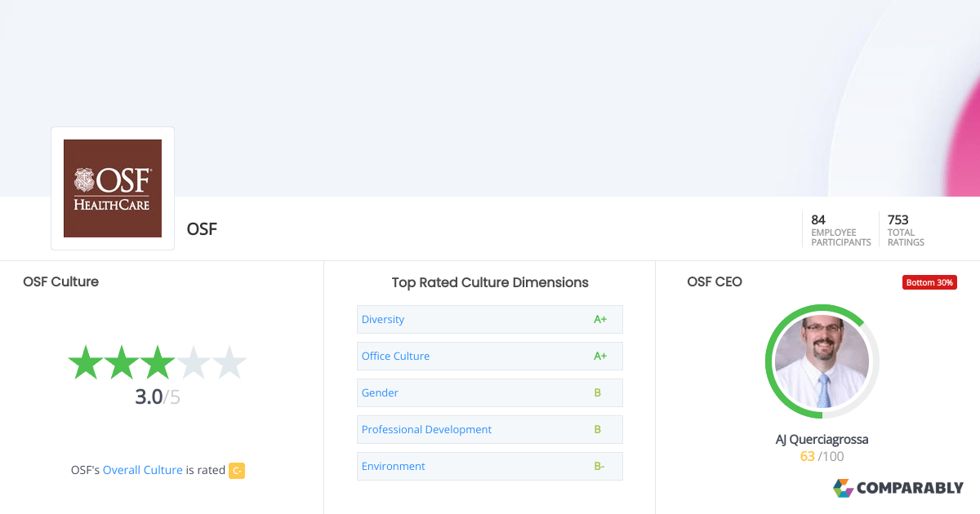Click the OSF Culture heading

60,281
